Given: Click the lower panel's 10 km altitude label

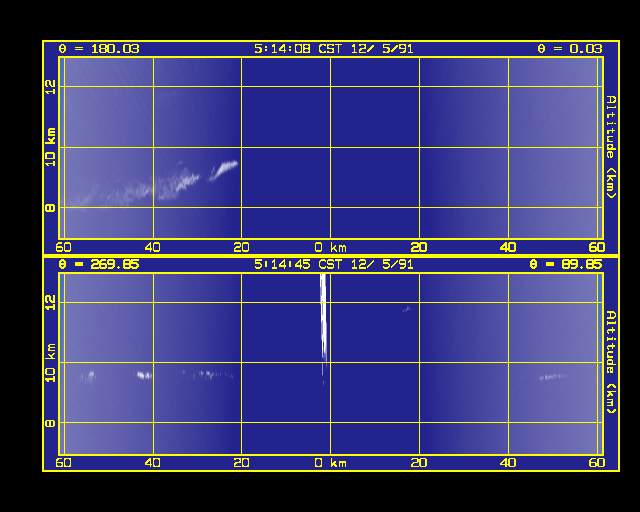Looking at the screenshot, I should [x=50, y=363].
